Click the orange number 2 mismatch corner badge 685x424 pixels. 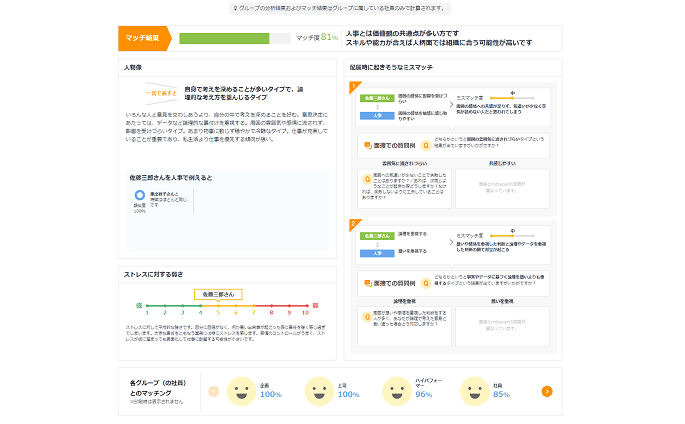[x=354, y=224]
